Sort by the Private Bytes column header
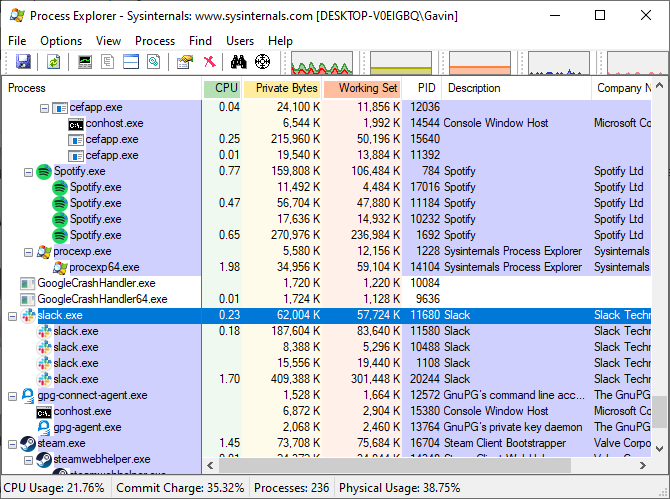 (282, 88)
